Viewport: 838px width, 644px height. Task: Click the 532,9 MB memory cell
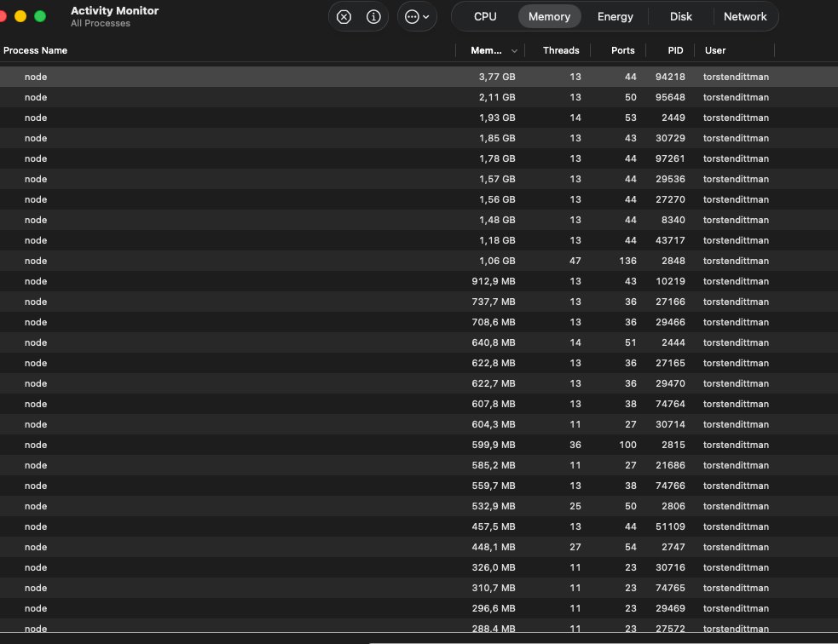pos(494,506)
